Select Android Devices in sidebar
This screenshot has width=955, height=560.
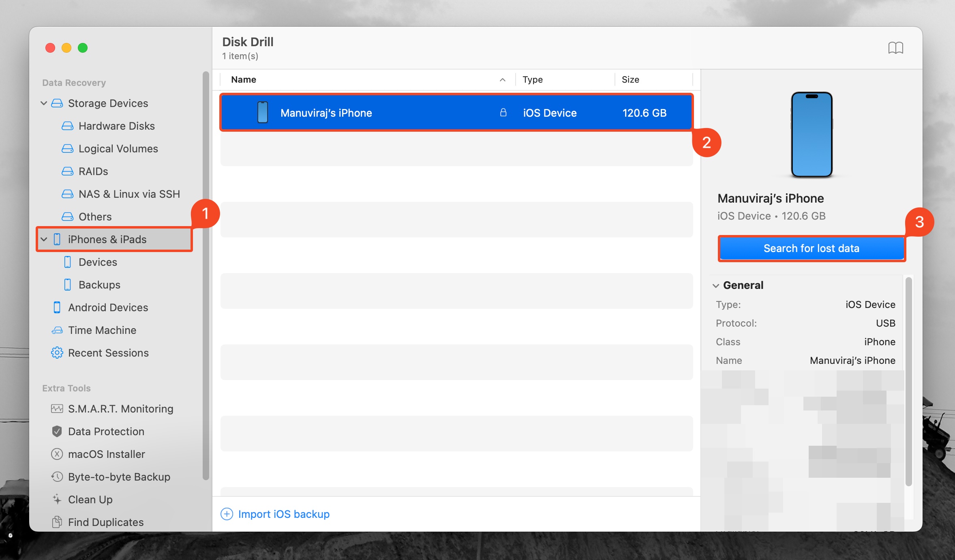(x=108, y=307)
